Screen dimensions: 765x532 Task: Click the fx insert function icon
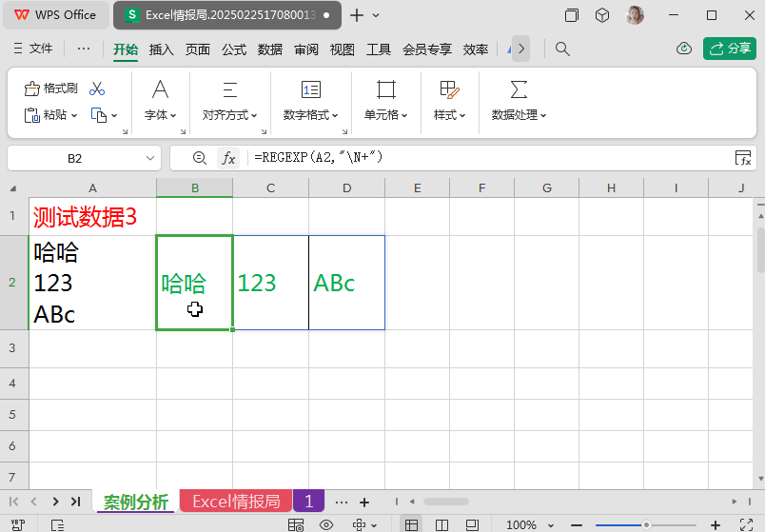[x=228, y=158]
